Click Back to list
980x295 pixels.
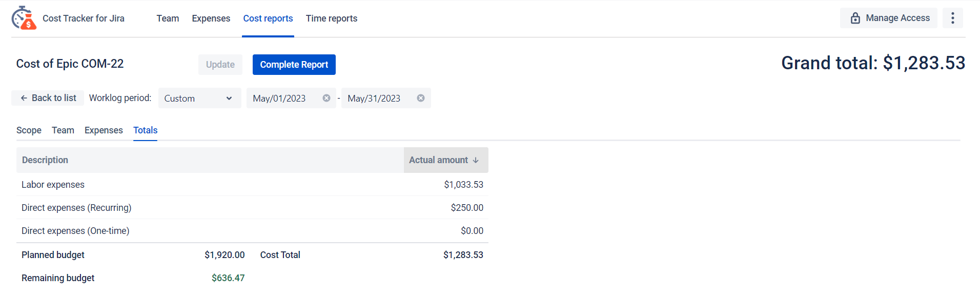(x=48, y=98)
